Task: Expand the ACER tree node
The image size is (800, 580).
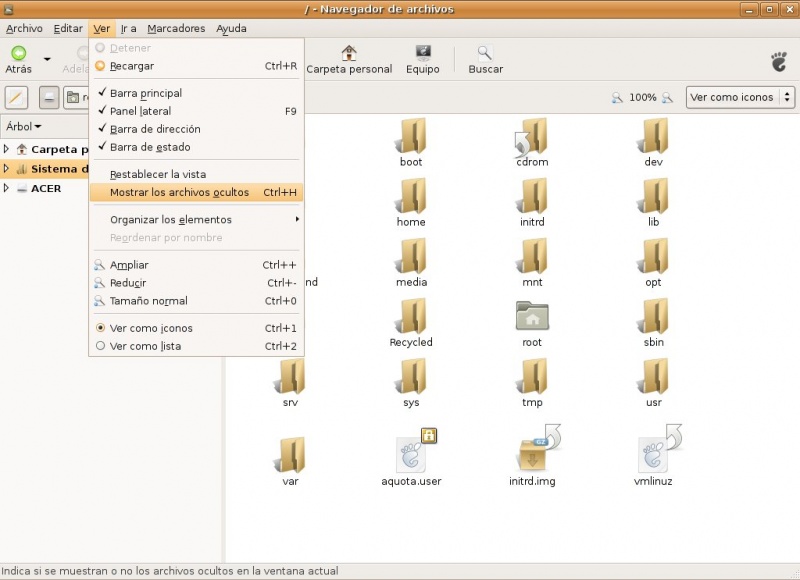Action: [x=7, y=188]
